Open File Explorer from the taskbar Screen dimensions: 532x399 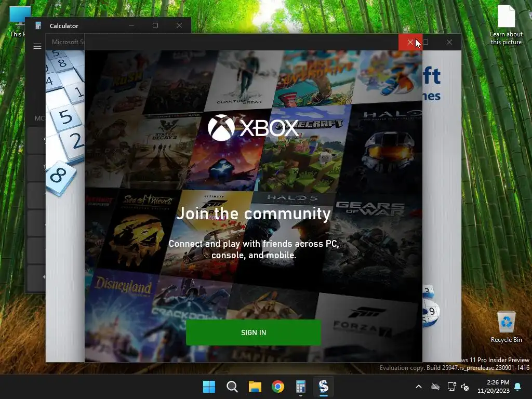255,387
